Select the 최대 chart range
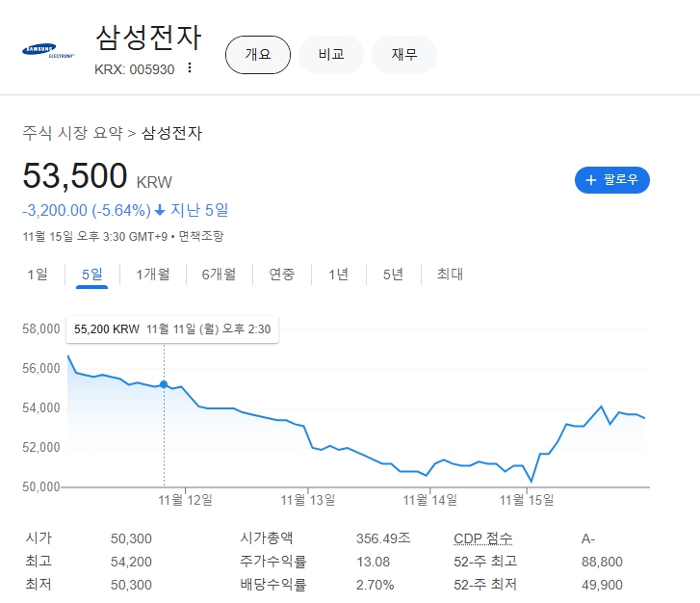Screen dimensions: 700x603 pos(450,275)
